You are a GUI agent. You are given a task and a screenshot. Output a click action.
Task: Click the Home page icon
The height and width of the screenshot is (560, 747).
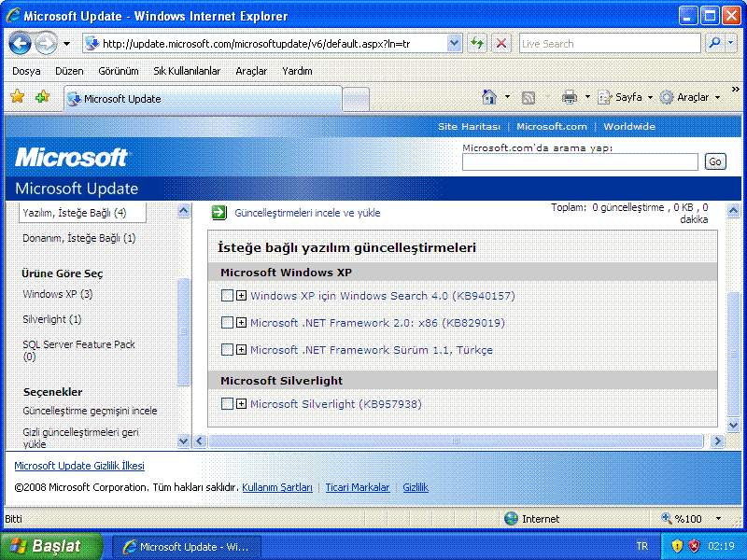pos(489,97)
